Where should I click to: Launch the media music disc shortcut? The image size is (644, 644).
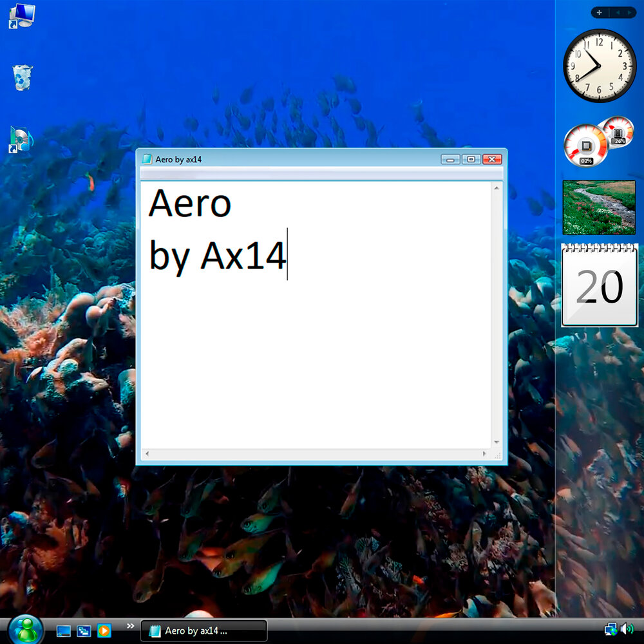coord(21,140)
